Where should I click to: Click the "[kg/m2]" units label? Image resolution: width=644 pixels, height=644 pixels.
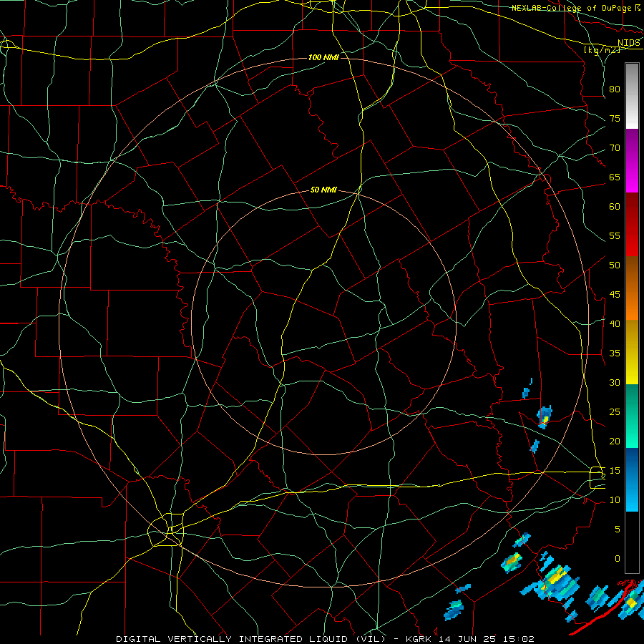[602, 50]
